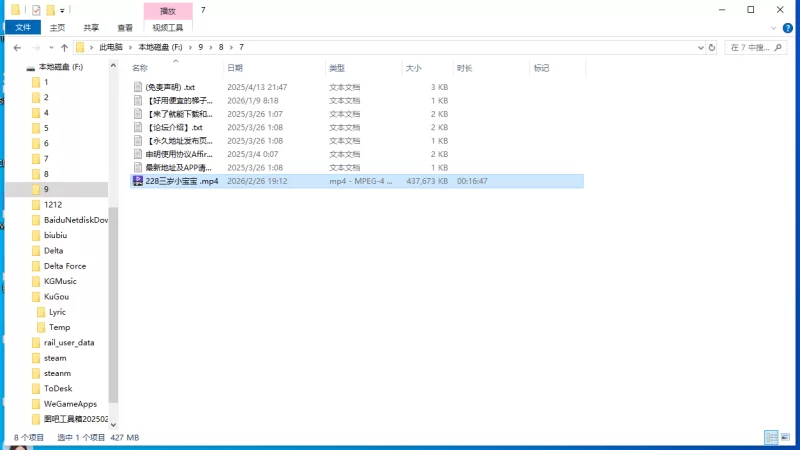Open Temp subfolder in tree

click(59, 327)
